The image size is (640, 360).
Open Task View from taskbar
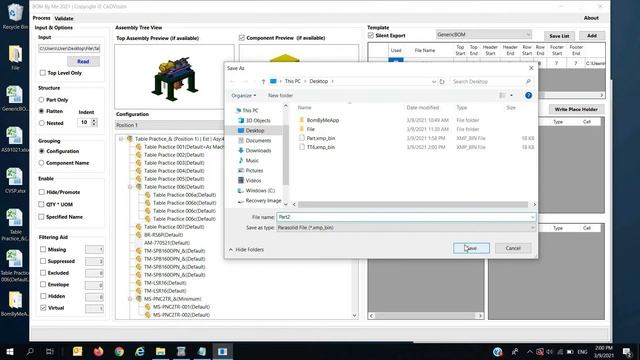point(50,351)
